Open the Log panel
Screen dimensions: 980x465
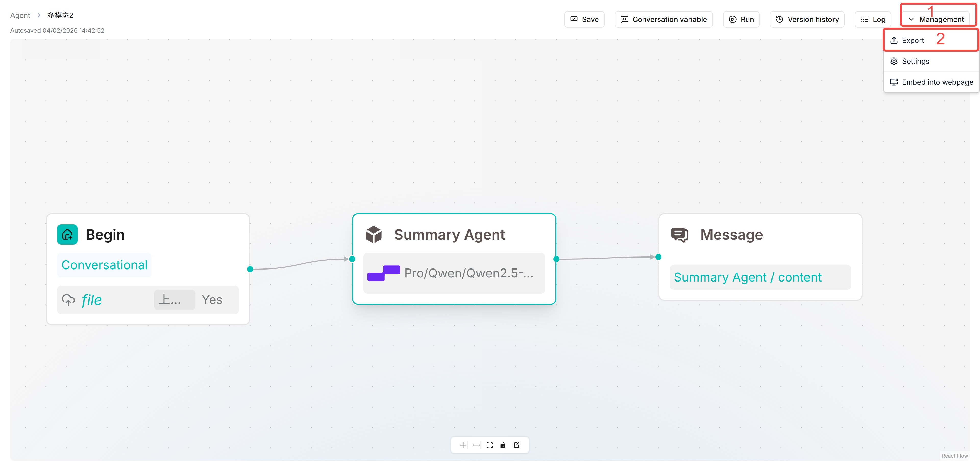tap(873, 19)
